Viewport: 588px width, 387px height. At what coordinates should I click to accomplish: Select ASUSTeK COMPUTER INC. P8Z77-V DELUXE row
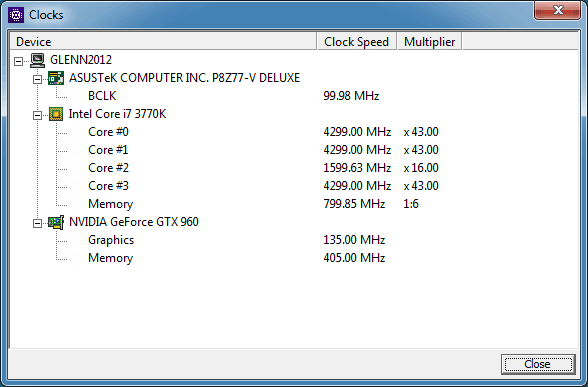(184, 78)
